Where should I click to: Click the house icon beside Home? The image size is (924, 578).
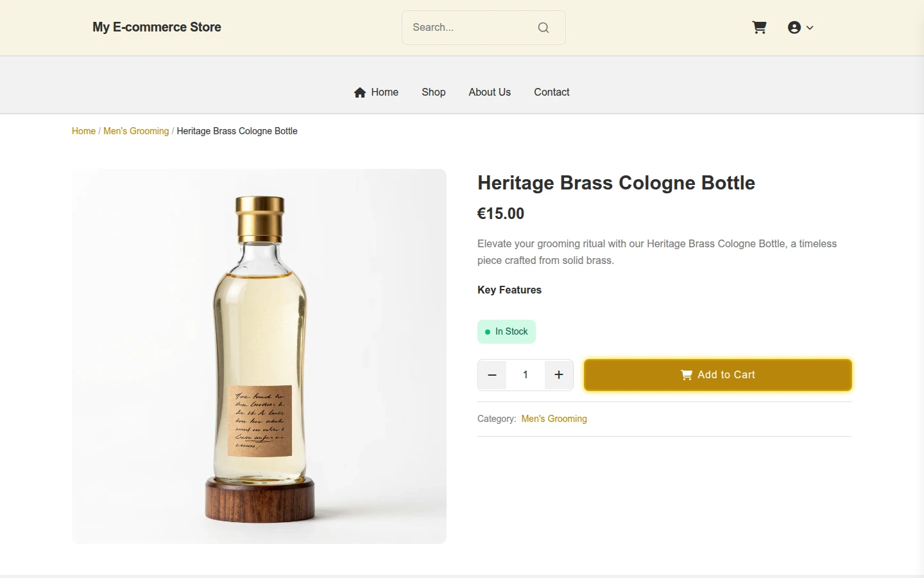tap(360, 92)
